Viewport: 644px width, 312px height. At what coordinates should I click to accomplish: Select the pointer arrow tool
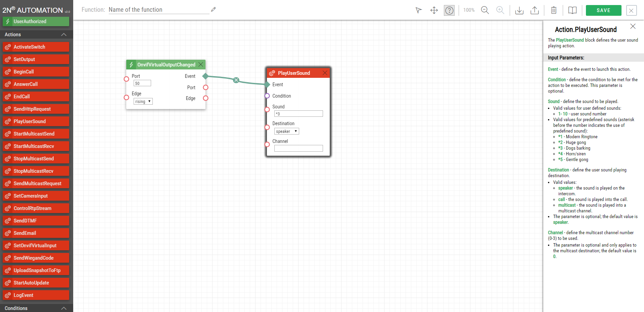[x=418, y=10]
